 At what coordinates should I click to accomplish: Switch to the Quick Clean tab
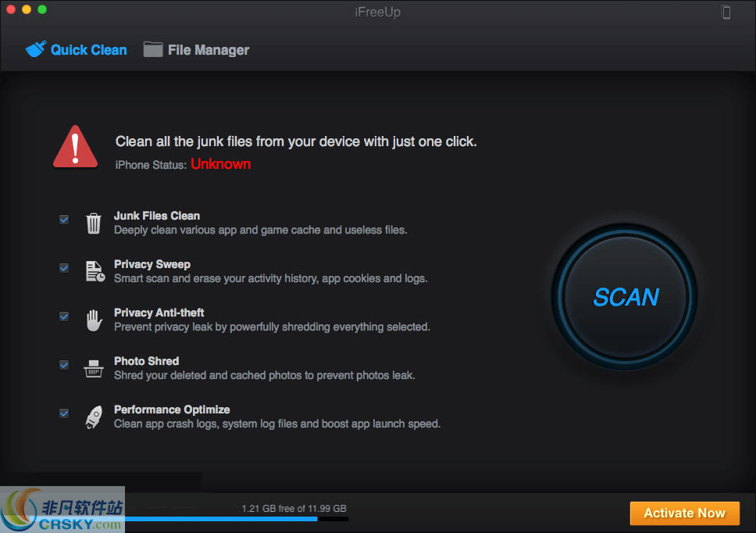click(x=77, y=50)
